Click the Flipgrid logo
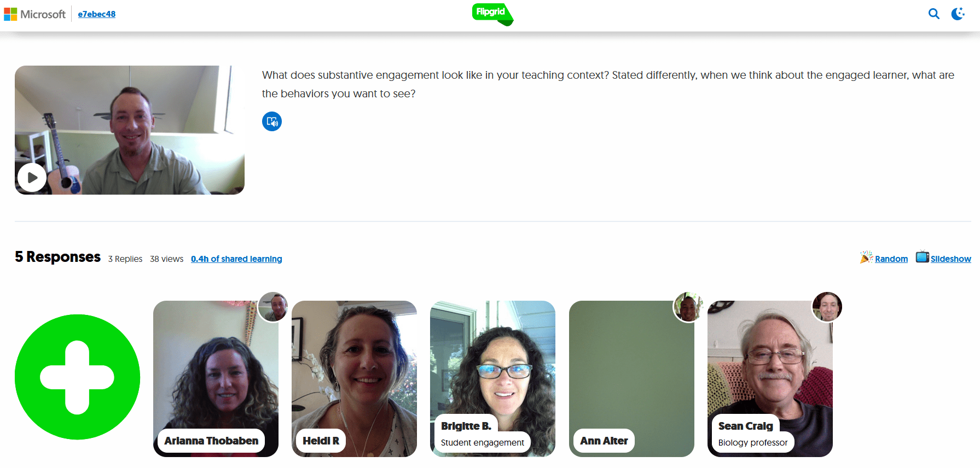 pos(492,14)
